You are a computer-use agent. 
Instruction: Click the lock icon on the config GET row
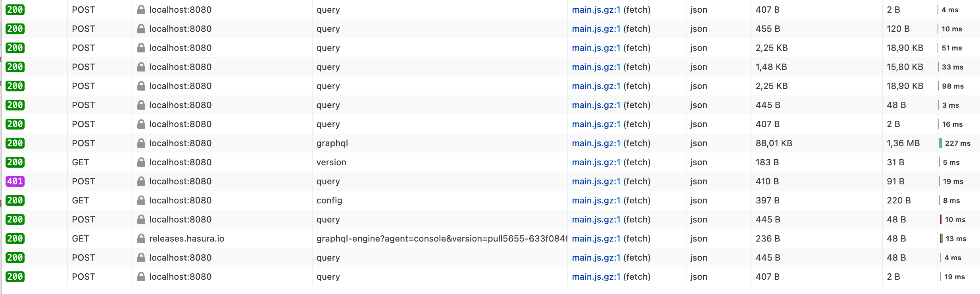click(x=141, y=200)
